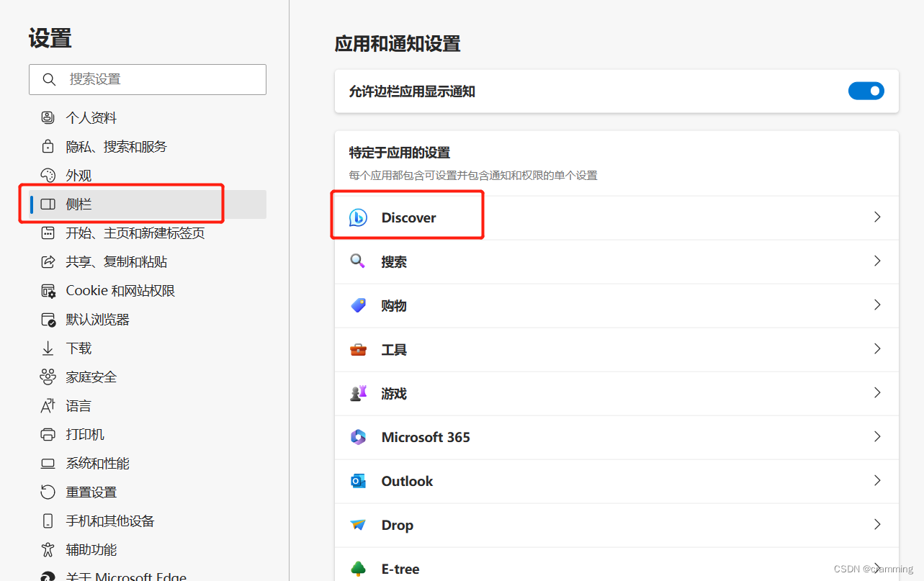This screenshot has height=581, width=924.
Task: Open 家庭安全 settings page
Action: 148,377
